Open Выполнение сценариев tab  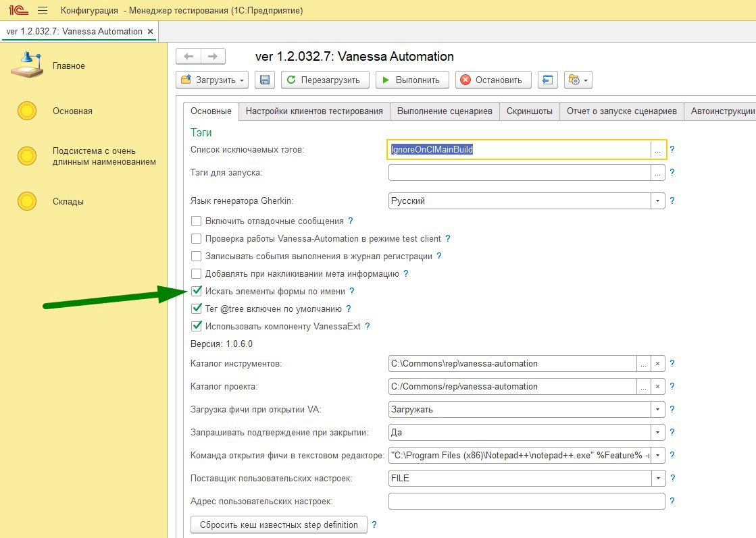(x=445, y=111)
